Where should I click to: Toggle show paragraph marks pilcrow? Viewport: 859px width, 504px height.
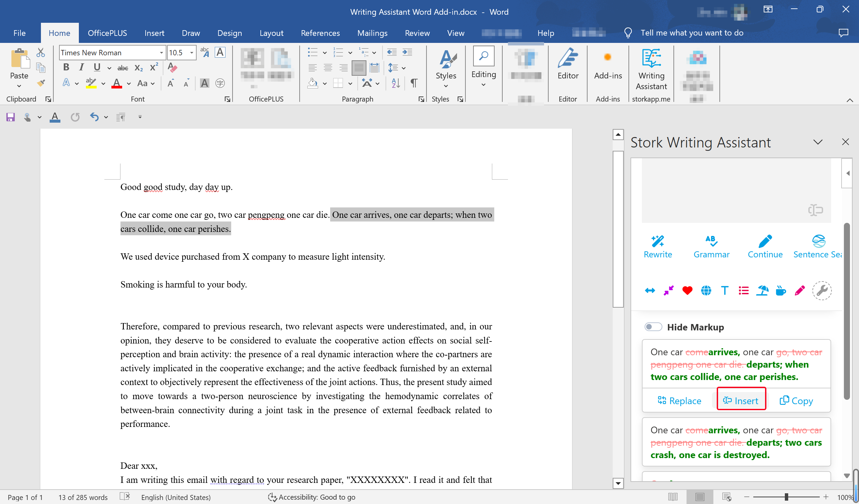tap(414, 83)
